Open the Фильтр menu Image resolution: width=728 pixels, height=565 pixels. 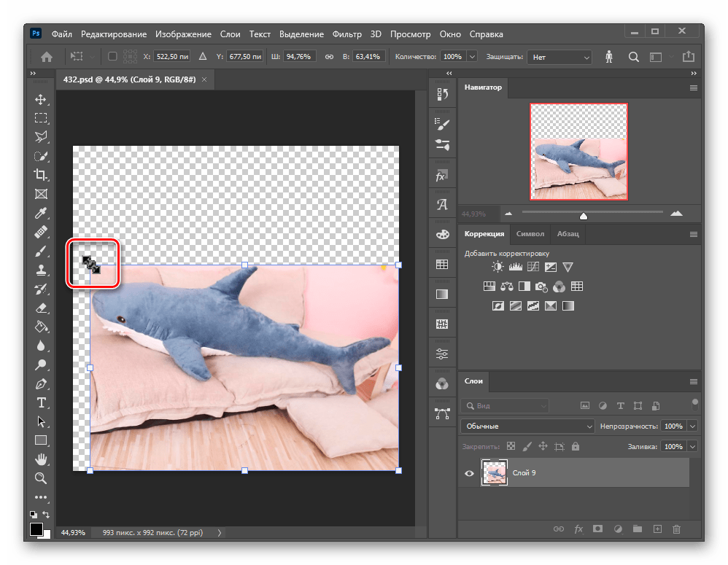coord(346,34)
